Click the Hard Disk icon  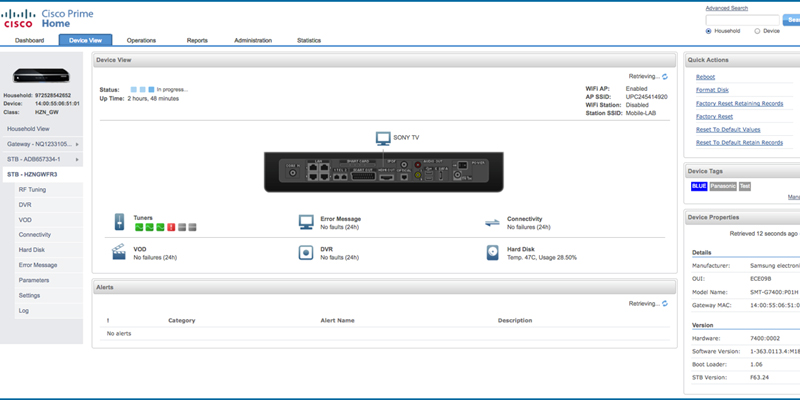click(x=491, y=253)
